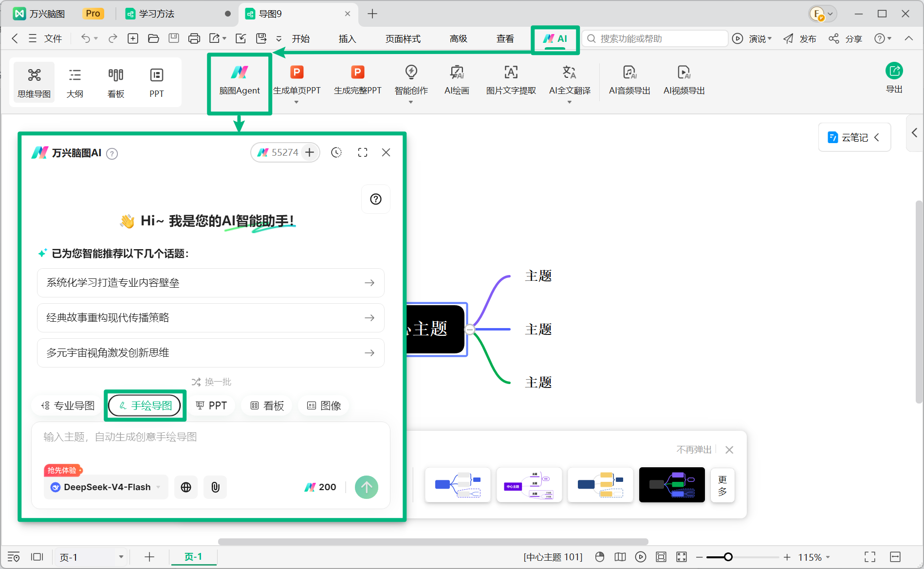Open the 查看 ribbon tab
The width and height of the screenshot is (924, 569).
(505, 39)
